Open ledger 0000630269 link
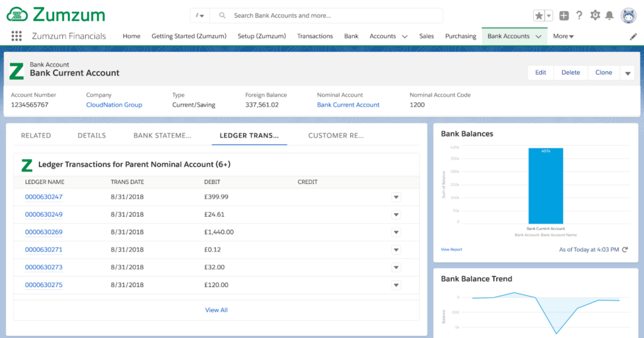The width and height of the screenshot is (644, 338). [43, 232]
